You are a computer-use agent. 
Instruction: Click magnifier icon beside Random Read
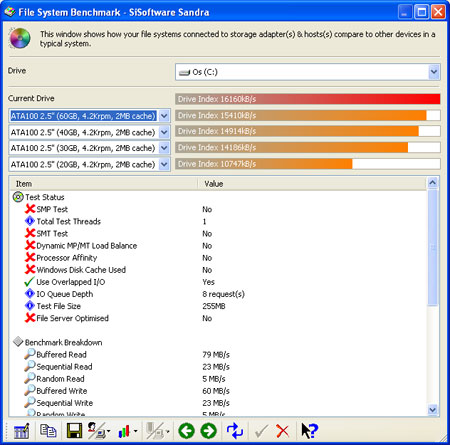coord(30,378)
